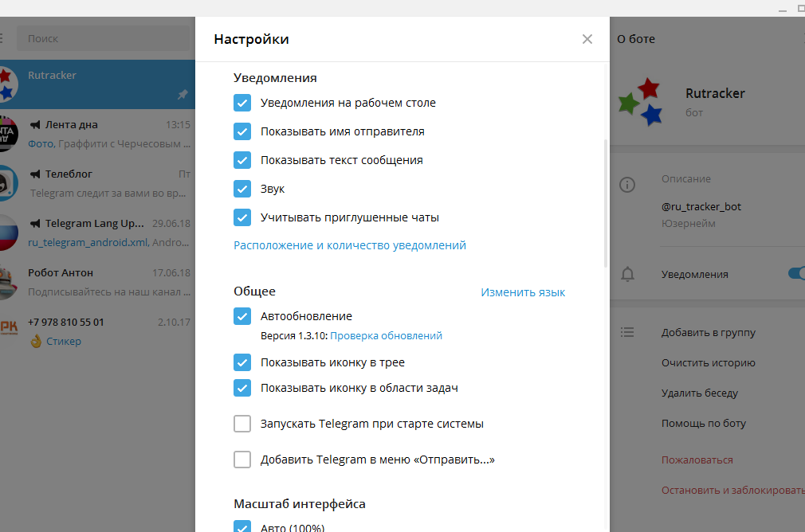Click the pin icon on Rutracker chat
The width and height of the screenshot is (805, 532).
coord(183,95)
